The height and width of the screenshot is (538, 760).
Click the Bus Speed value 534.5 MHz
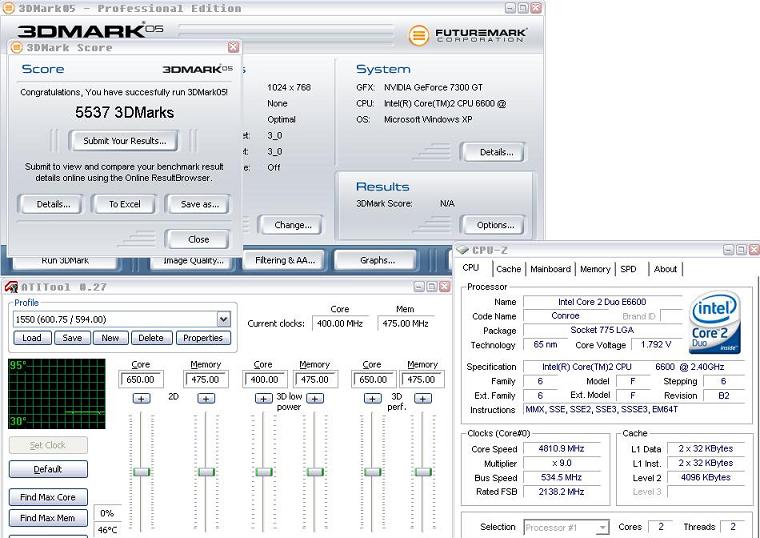pos(561,477)
